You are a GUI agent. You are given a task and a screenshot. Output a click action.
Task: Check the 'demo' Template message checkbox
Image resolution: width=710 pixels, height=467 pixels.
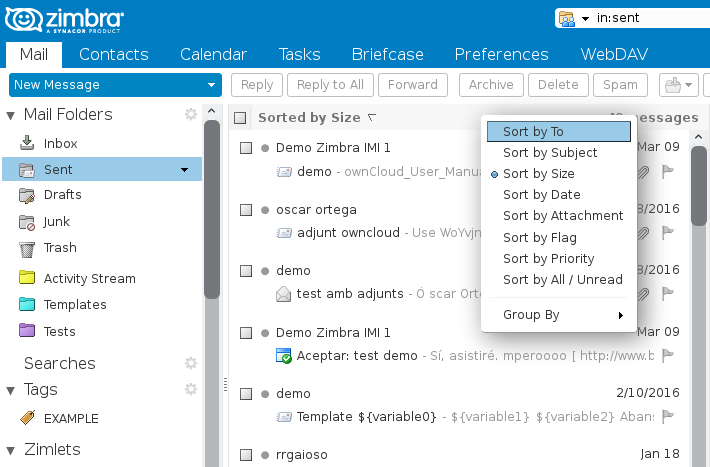246,394
